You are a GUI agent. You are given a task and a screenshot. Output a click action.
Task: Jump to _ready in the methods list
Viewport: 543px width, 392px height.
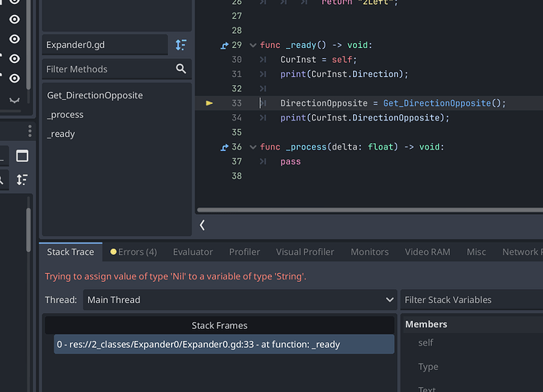coord(61,134)
